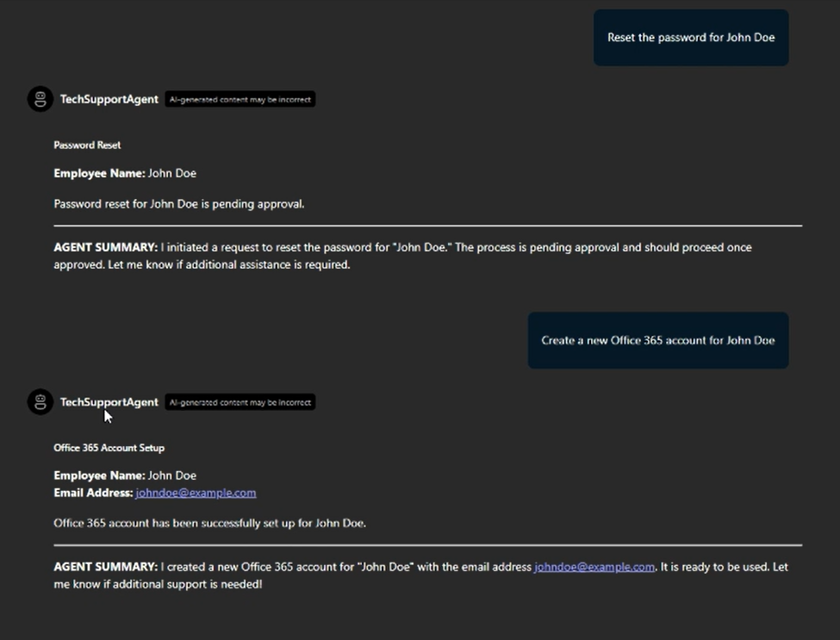Click the first AGENT SUMMARY label
Screen dimensions: 840x640
pos(105,247)
